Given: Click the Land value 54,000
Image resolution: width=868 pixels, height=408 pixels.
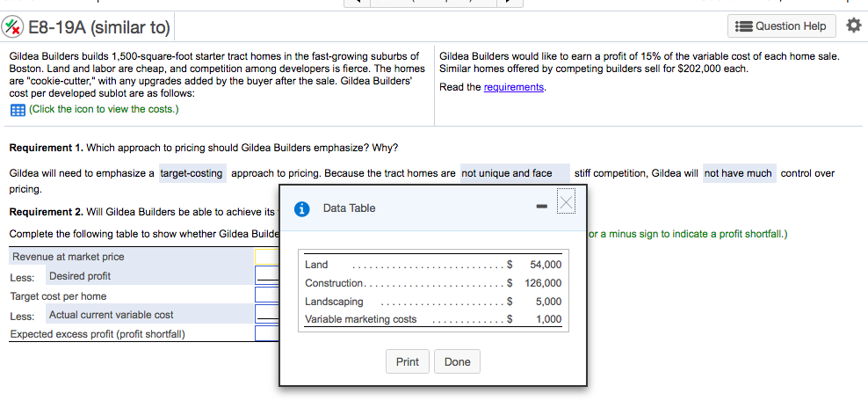Looking at the screenshot, I should [546, 265].
